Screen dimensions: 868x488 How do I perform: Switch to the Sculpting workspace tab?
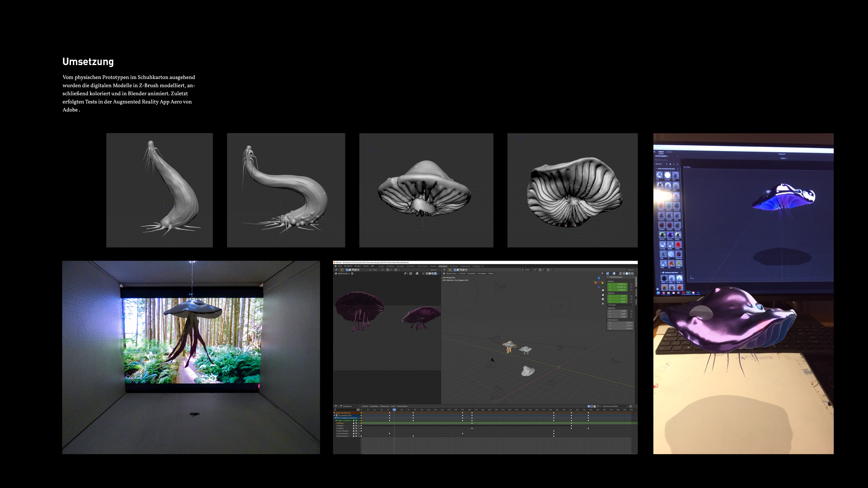[400, 266]
